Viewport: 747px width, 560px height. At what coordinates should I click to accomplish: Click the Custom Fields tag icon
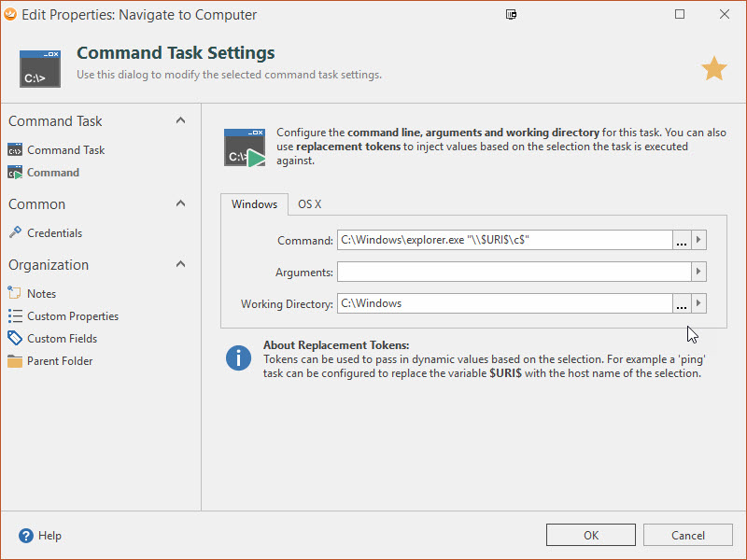[x=15, y=339]
